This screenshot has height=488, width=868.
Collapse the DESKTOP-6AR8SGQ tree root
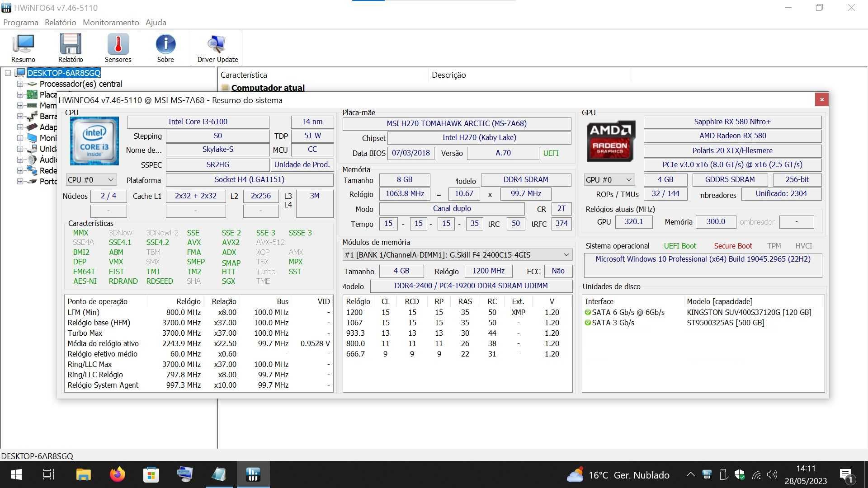pyautogui.click(x=8, y=73)
